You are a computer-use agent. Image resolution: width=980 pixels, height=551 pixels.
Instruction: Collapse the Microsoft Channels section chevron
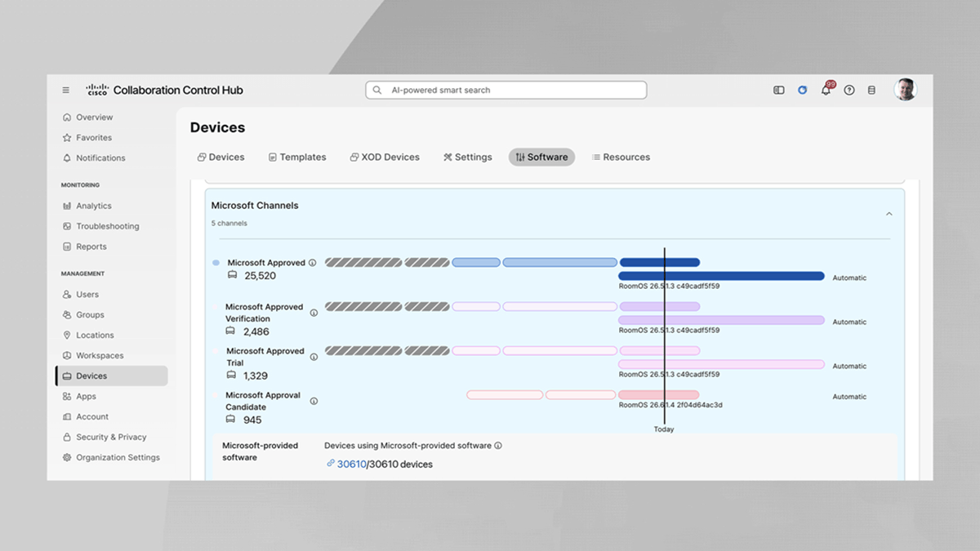[889, 214]
